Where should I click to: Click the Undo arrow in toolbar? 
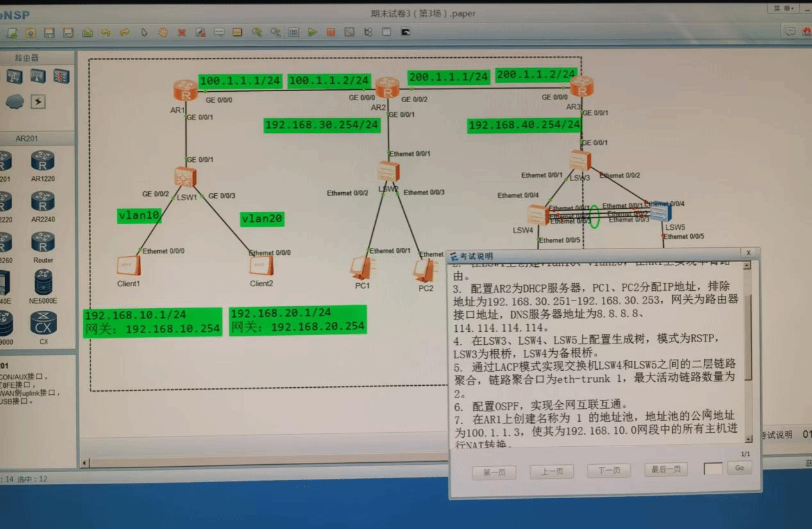point(106,32)
